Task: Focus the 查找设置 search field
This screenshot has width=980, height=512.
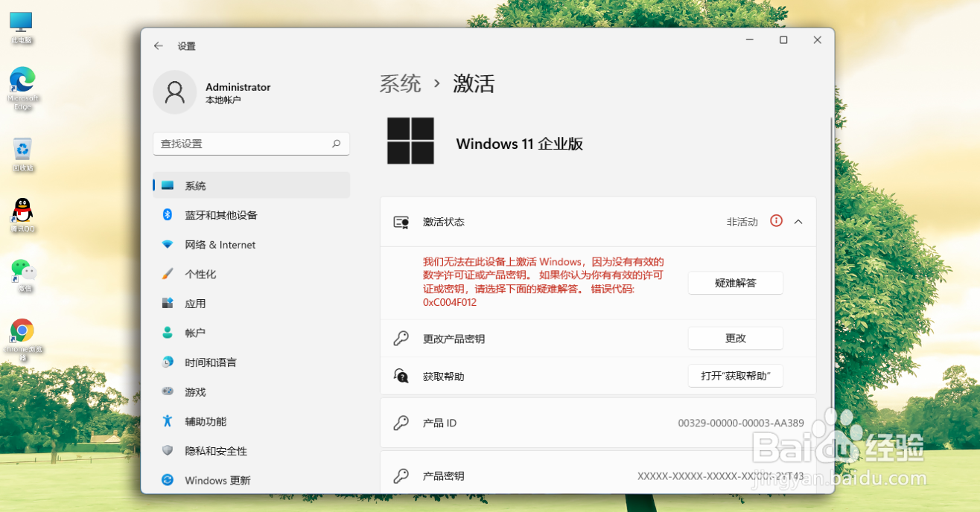Action: (252, 144)
